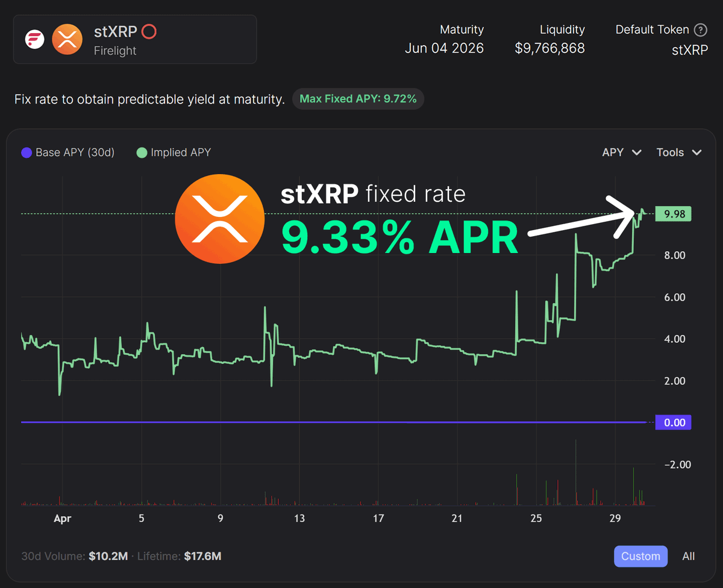Click the Default Token value stXRP
The width and height of the screenshot is (723, 588).
coord(689,49)
